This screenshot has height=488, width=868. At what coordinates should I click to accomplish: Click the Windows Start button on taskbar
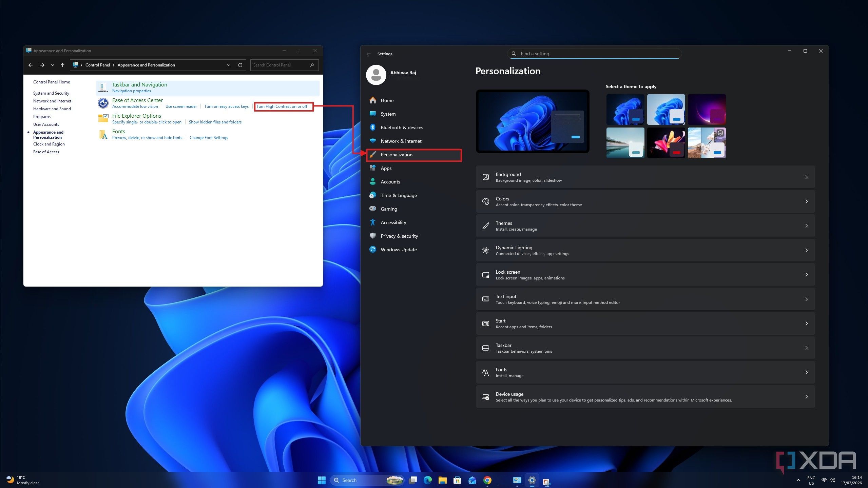[x=322, y=480]
